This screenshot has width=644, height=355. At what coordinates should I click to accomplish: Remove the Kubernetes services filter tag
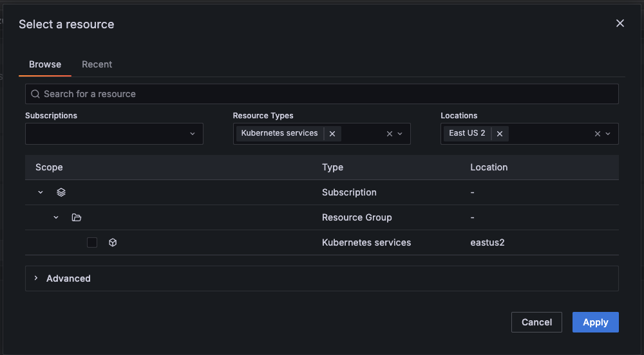tap(332, 134)
